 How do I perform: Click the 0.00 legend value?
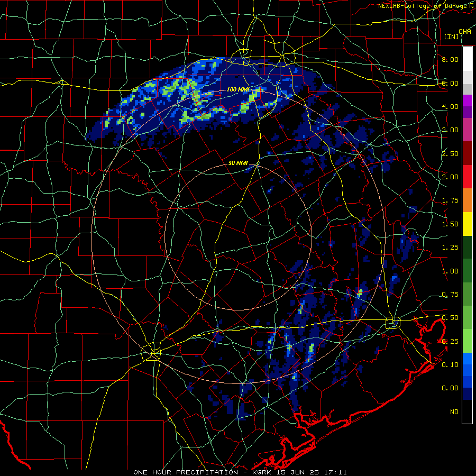point(450,388)
